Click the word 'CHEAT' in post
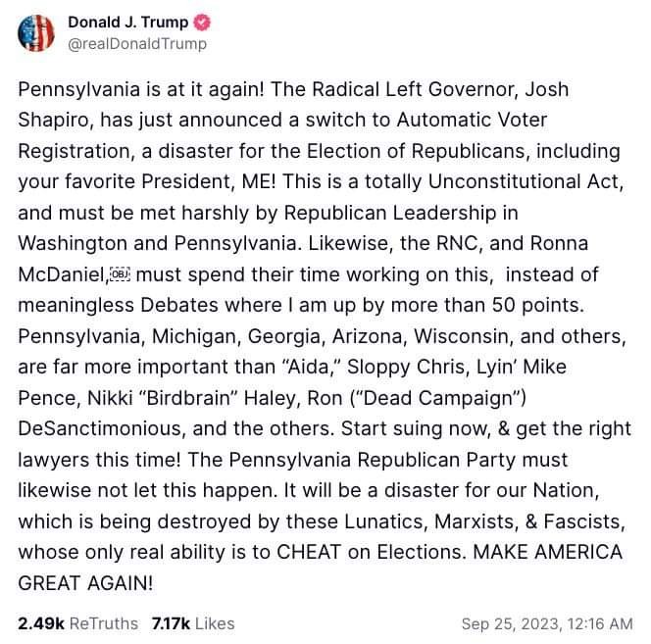 (x=309, y=552)
